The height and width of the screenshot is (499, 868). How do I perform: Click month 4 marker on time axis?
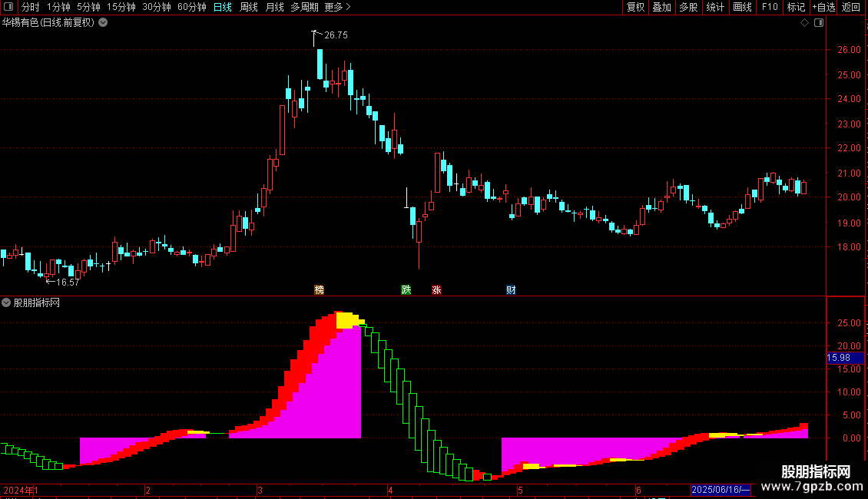tap(390, 490)
